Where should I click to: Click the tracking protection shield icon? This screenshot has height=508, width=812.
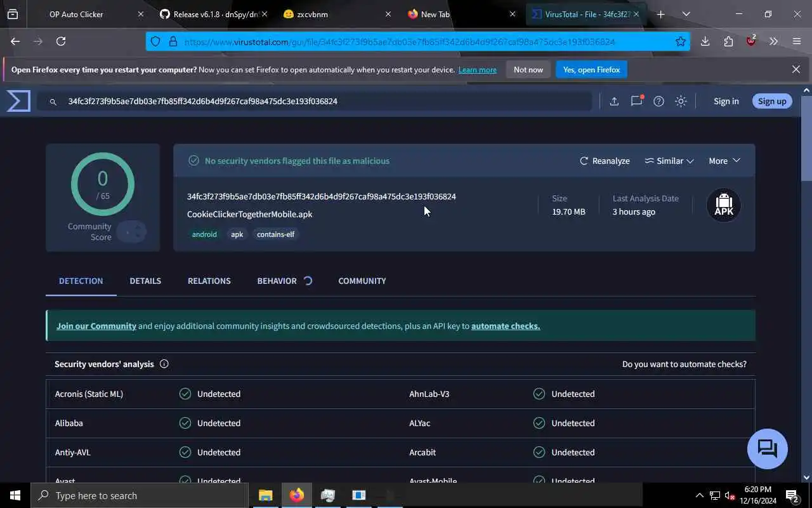point(155,41)
